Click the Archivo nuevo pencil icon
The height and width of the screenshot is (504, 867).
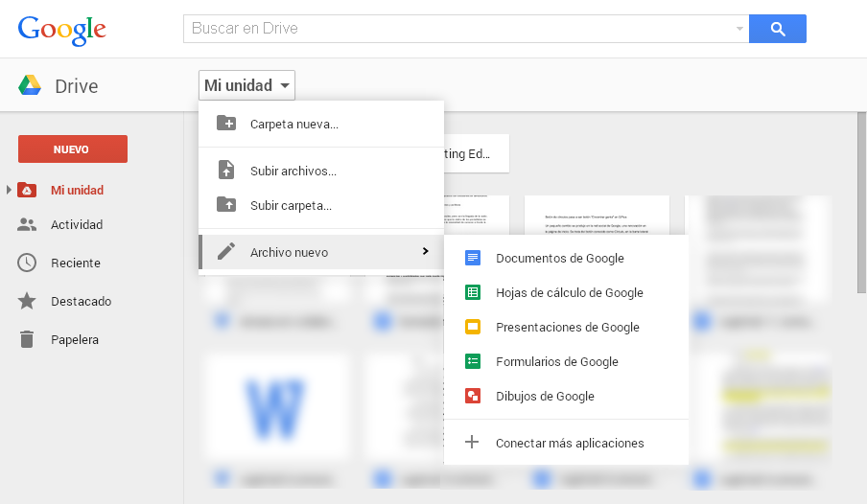226,251
